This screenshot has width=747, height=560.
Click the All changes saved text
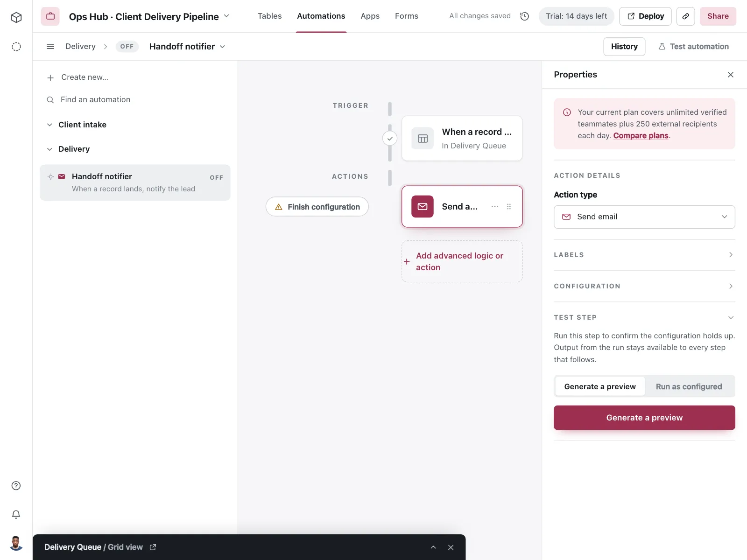pyautogui.click(x=479, y=16)
